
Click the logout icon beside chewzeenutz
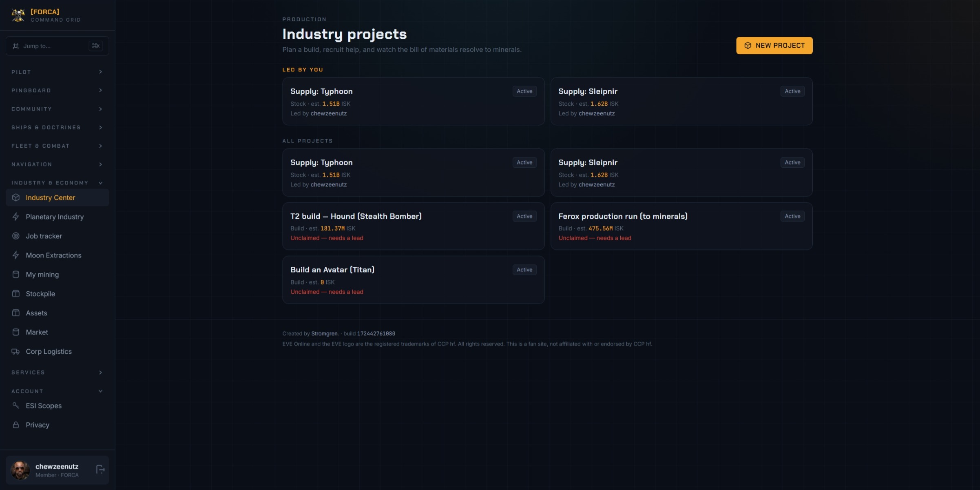[x=100, y=470]
